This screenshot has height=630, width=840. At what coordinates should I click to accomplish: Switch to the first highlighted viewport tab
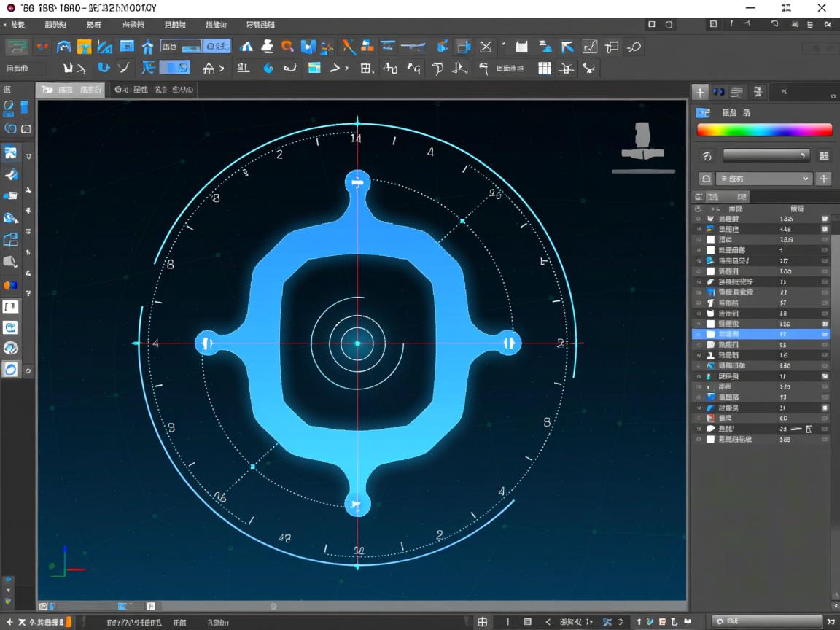[71, 90]
